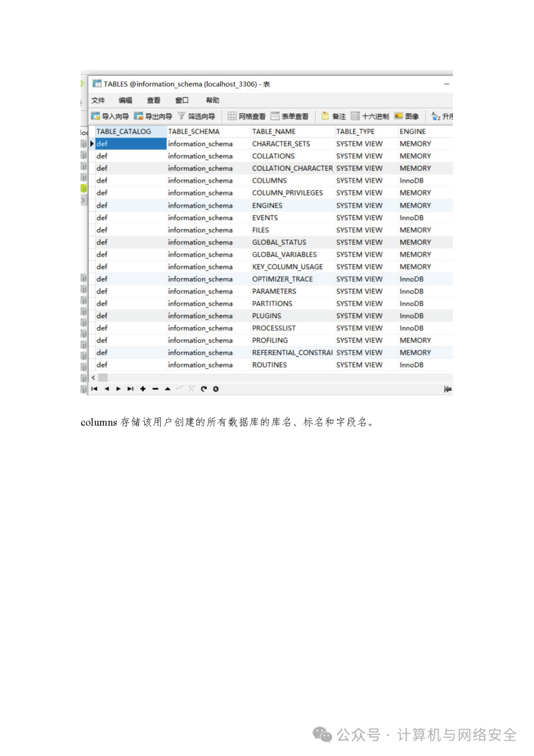Go to the previous record
534x756 pixels.
click(106, 389)
